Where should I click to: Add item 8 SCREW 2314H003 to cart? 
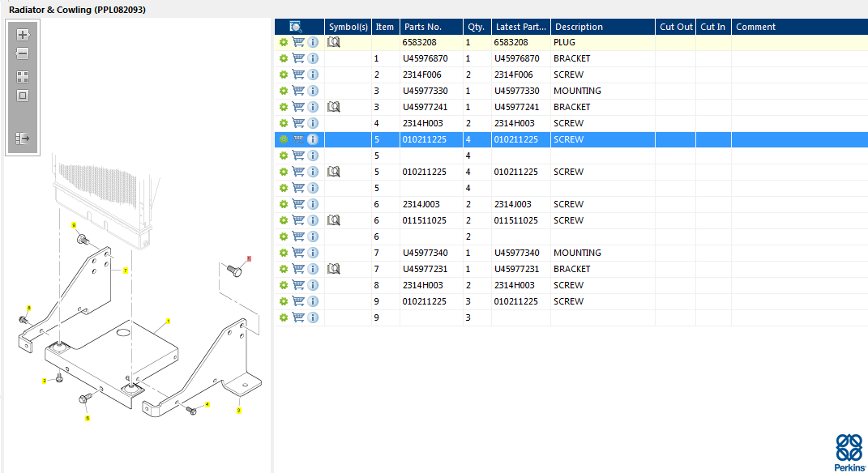click(298, 285)
